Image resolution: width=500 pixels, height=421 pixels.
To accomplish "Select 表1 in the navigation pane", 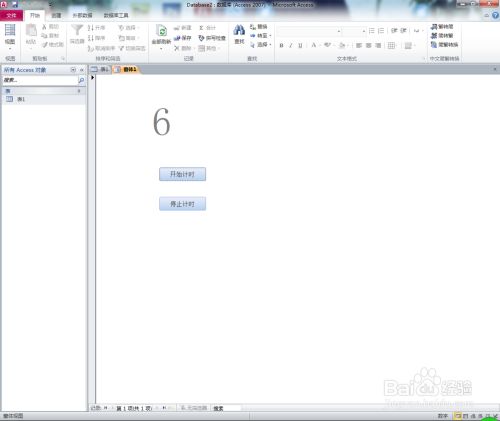I will [43, 99].
